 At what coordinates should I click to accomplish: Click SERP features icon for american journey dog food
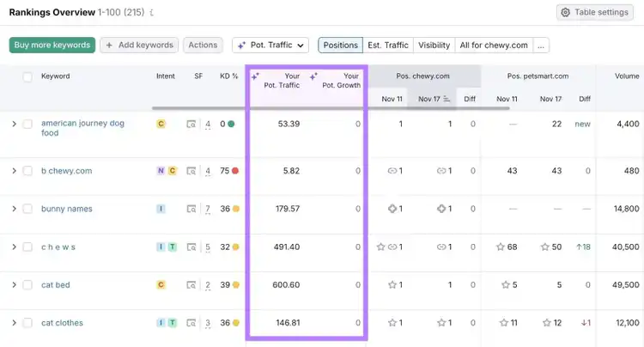point(191,124)
